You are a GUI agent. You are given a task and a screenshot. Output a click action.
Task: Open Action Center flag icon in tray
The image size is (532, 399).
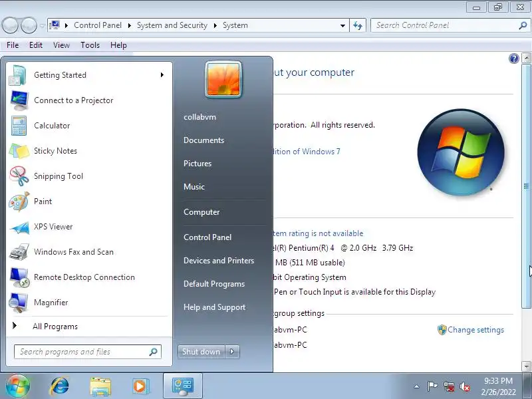(x=432, y=386)
